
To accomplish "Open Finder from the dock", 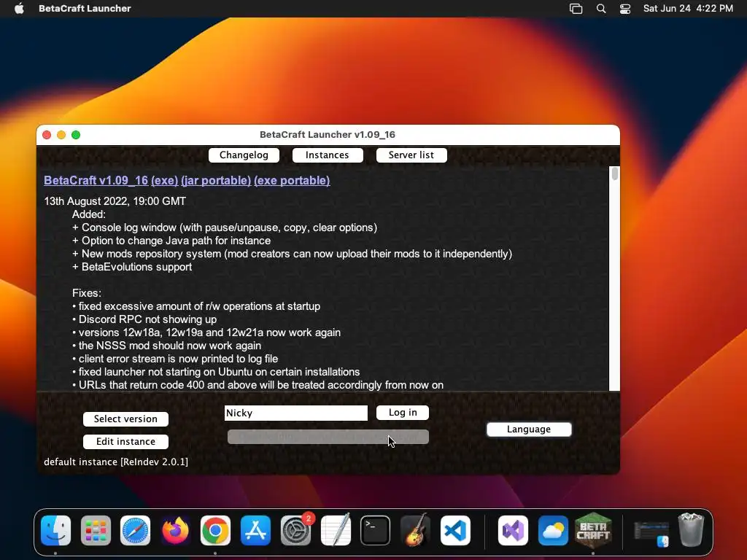I will tap(55, 531).
